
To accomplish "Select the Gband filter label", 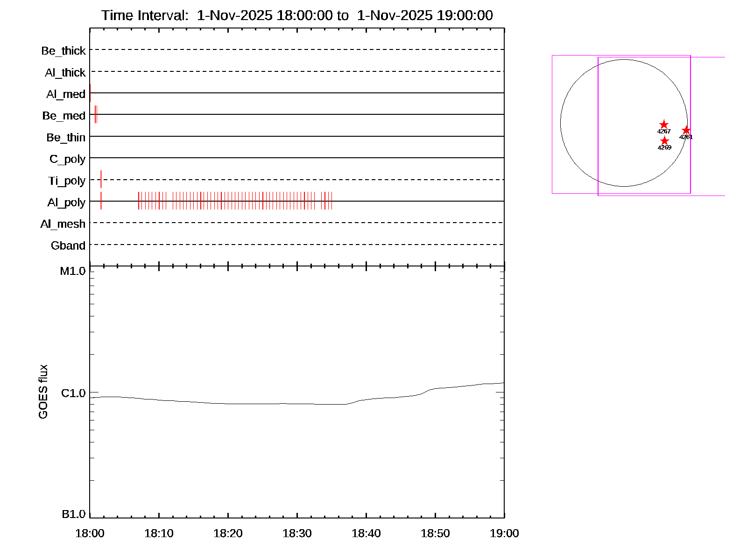I will click(x=68, y=245).
